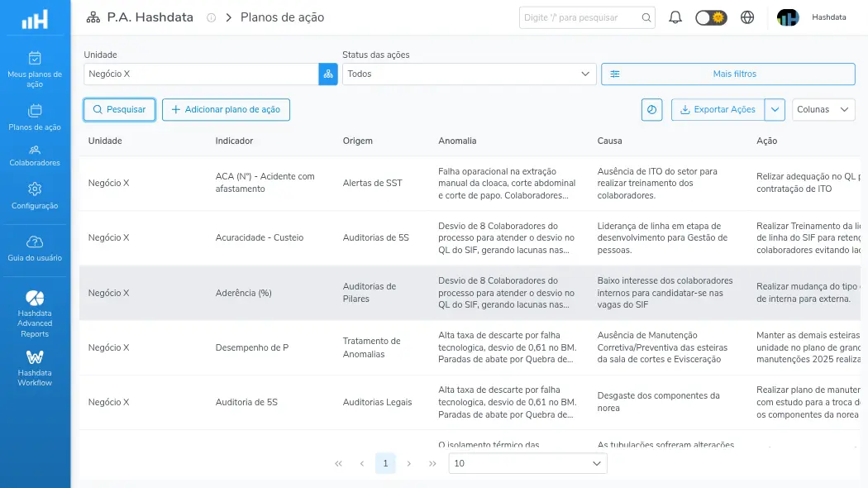The image size is (868, 488).
Task: Open the Mais filtros panel
Action: coord(728,74)
